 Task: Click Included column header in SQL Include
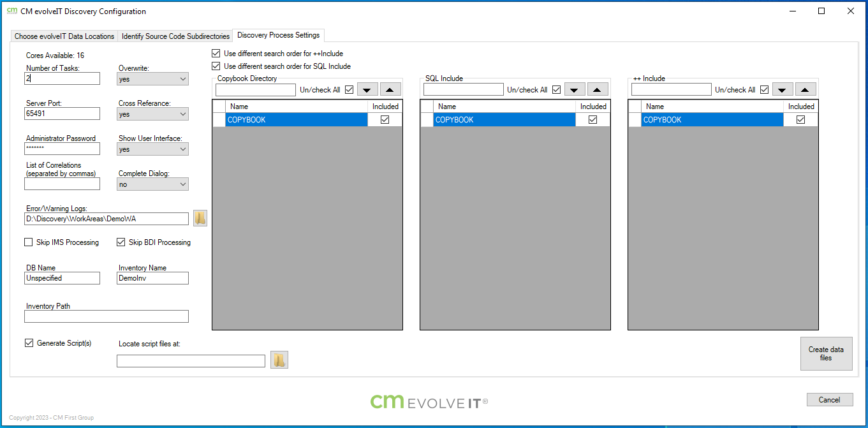(593, 107)
